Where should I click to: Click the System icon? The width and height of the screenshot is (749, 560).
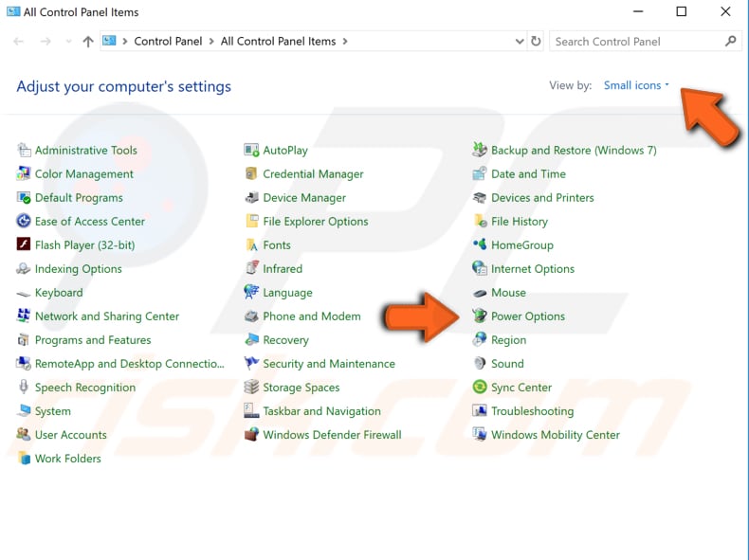24,411
